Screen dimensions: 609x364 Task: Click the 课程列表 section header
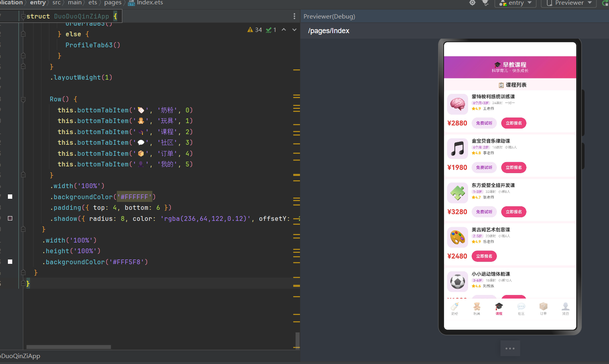[512, 85]
